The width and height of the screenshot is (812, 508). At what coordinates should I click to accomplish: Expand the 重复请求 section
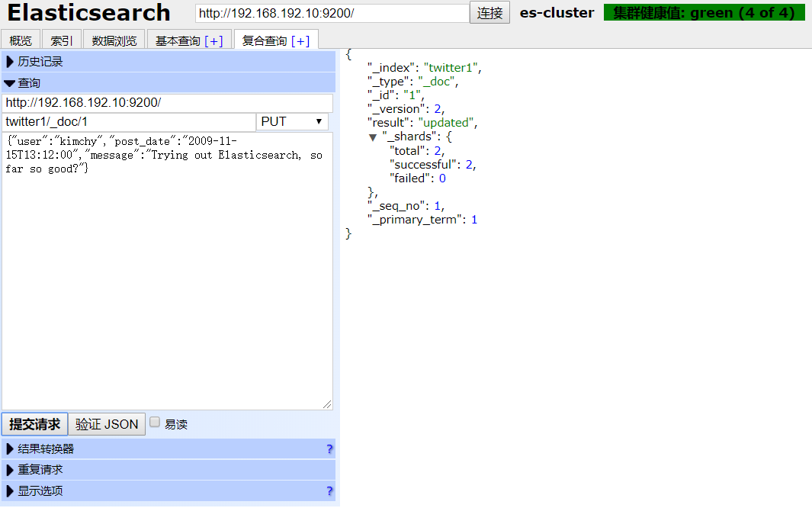click(168, 470)
